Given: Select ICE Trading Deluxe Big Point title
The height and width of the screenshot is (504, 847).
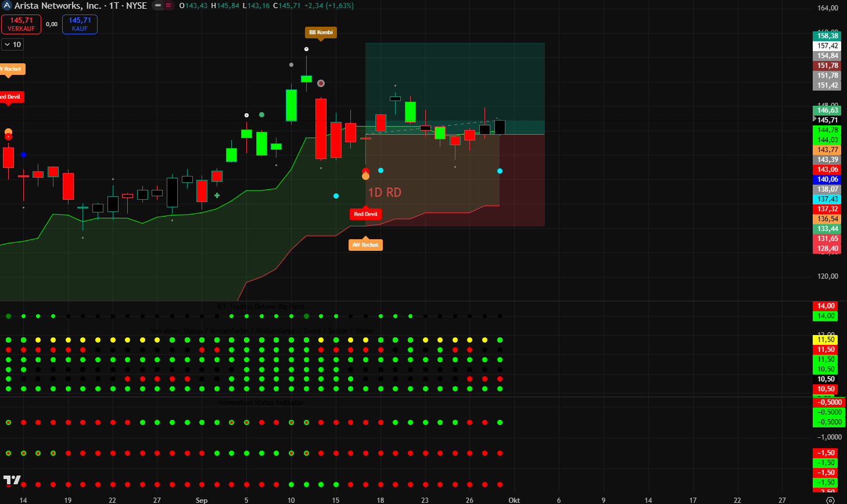Looking at the screenshot, I should click(261, 307).
